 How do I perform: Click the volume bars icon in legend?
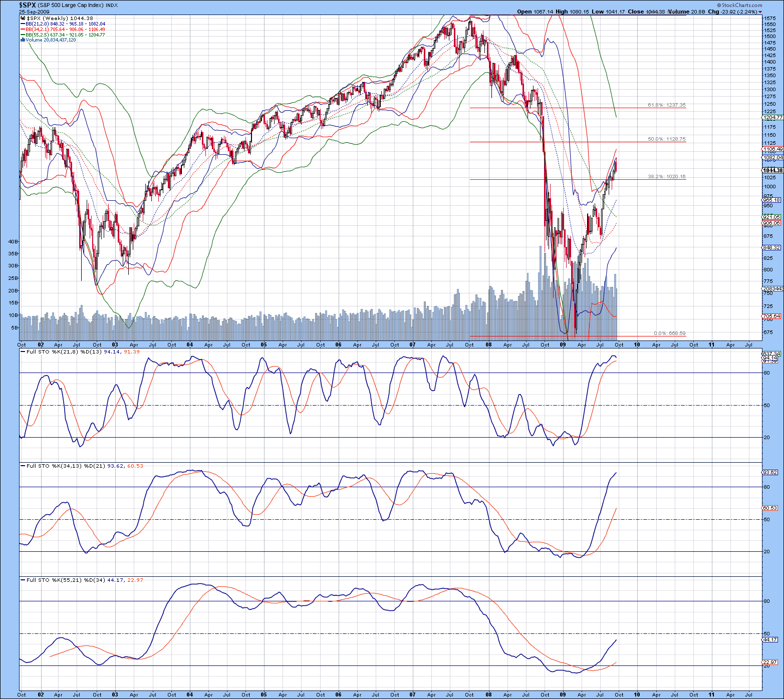click(x=23, y=40)
